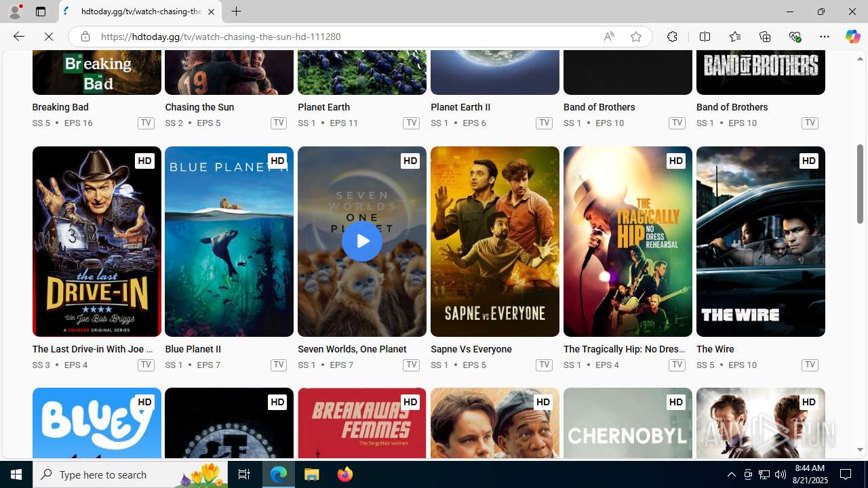Select the hdtoday.gg Chasing the Sun tab
This screenshot has width=868, height=488.
(140, 12)
